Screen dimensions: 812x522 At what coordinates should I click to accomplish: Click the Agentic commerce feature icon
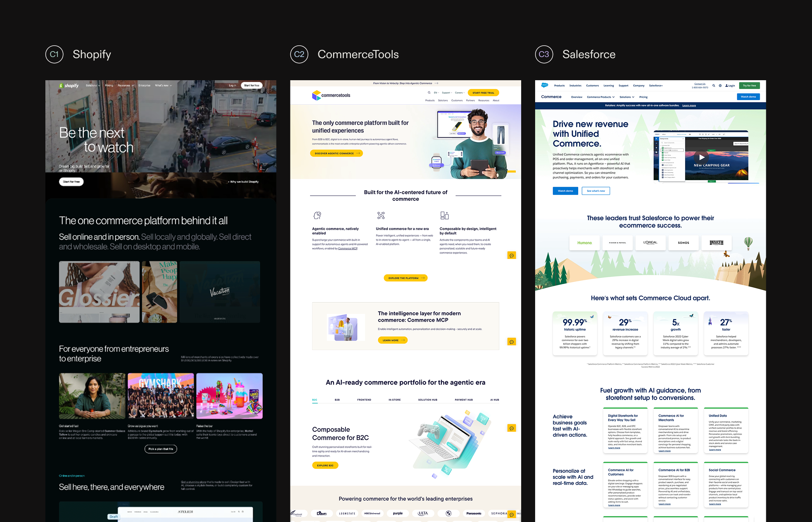tap(317, 215)
